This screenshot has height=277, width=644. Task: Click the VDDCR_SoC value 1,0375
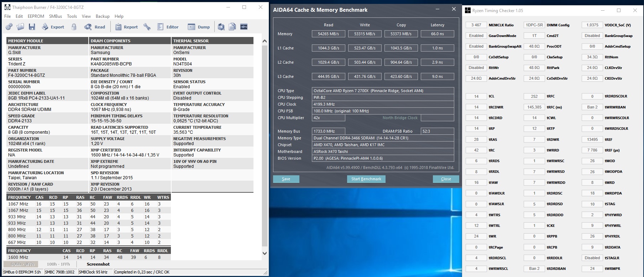[592, 25]
